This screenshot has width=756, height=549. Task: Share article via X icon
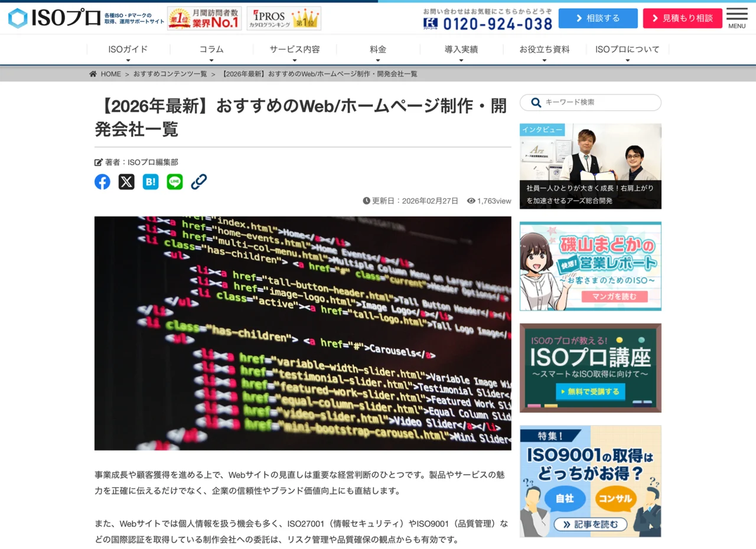tap(126, 182)
